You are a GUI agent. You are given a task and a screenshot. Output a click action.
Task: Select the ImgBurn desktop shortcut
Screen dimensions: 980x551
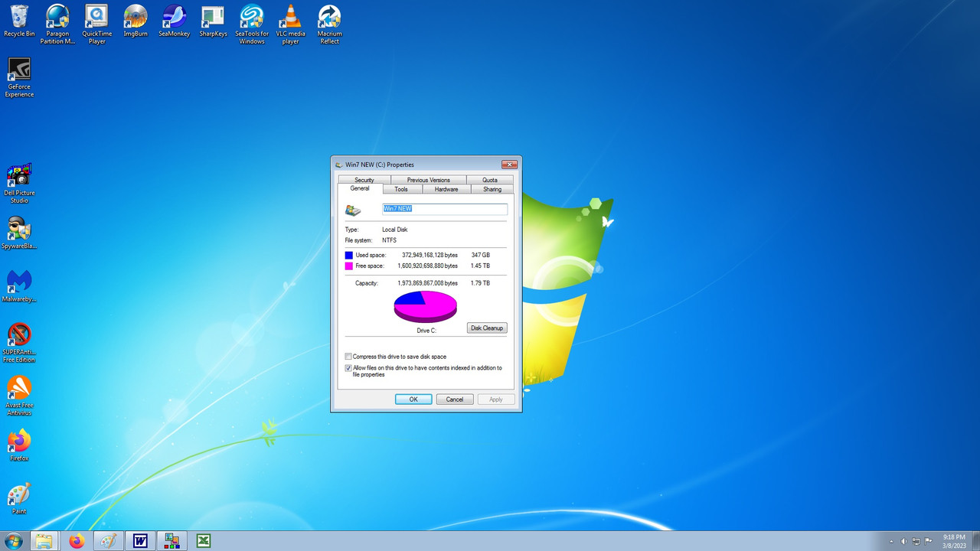point(136,21)
